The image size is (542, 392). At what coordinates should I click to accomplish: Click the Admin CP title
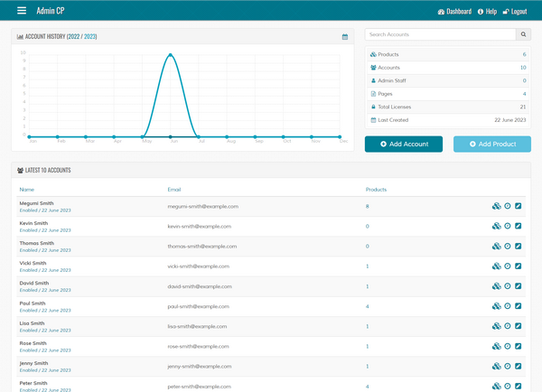51,11
